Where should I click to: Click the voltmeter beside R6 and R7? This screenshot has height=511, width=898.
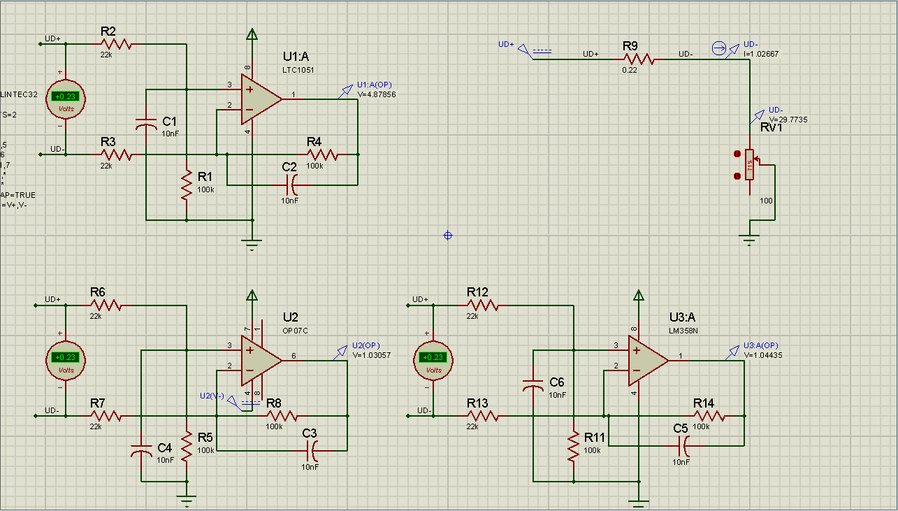point(67,357)
